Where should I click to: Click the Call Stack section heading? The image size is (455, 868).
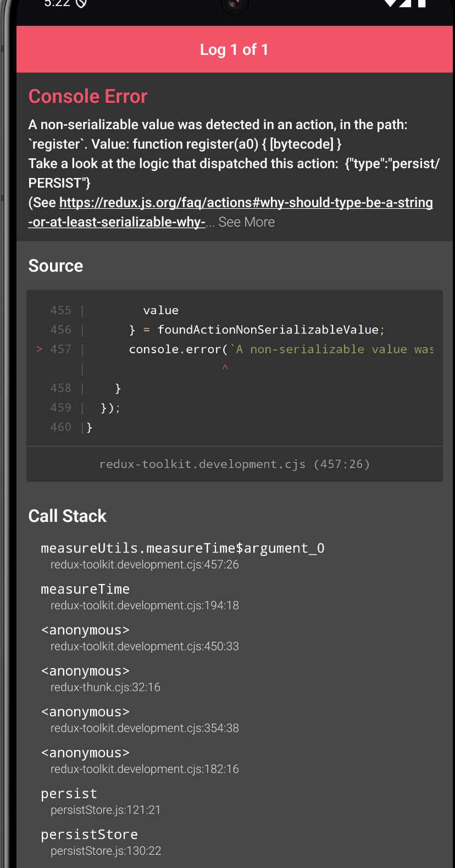click(68, 516)
